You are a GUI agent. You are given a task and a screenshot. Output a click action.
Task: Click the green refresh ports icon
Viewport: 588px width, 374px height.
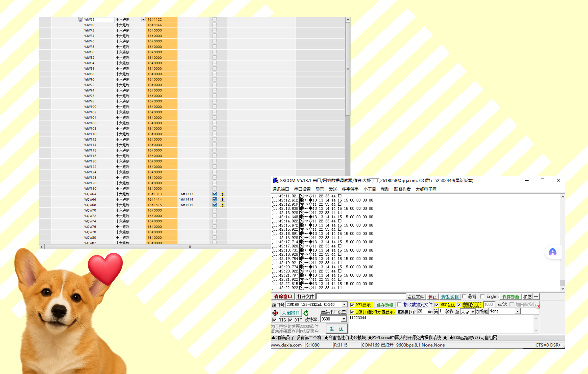306,313
